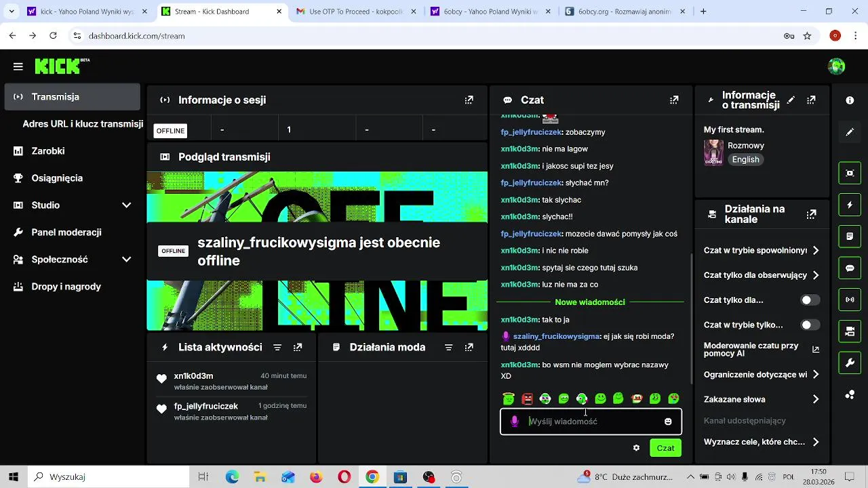
Task: Pop out the Informacje o transmisji panel
Action: (811, 100)
